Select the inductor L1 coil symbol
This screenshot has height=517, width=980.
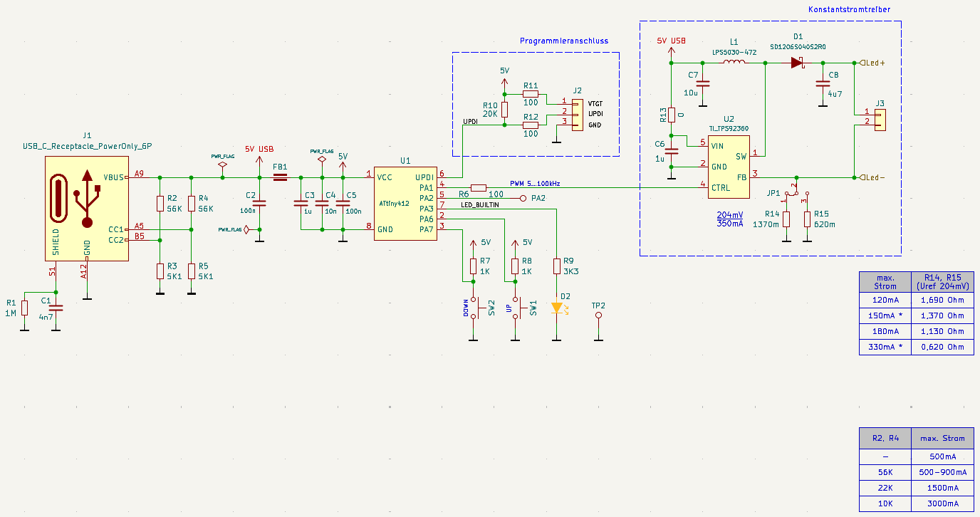tap(734, 63)
